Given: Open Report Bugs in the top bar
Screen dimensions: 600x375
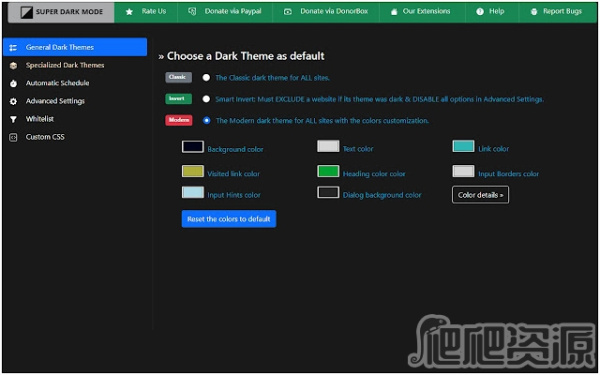Looking at the screenshot, I should click(558, 11).
